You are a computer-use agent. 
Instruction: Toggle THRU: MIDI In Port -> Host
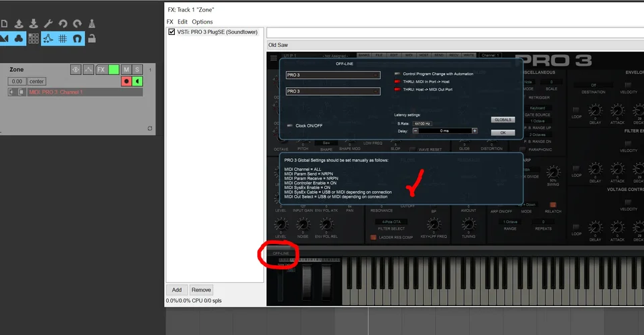[397, 82]
